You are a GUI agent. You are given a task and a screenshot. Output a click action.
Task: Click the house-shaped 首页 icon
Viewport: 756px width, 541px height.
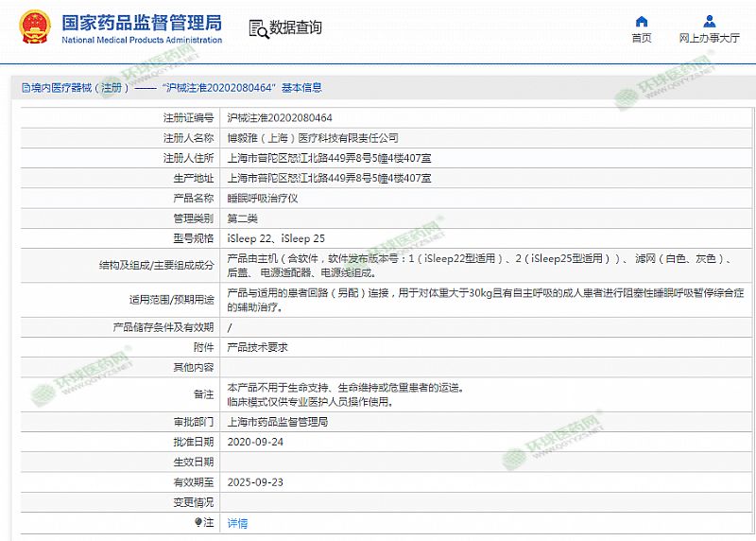point(642,22)
